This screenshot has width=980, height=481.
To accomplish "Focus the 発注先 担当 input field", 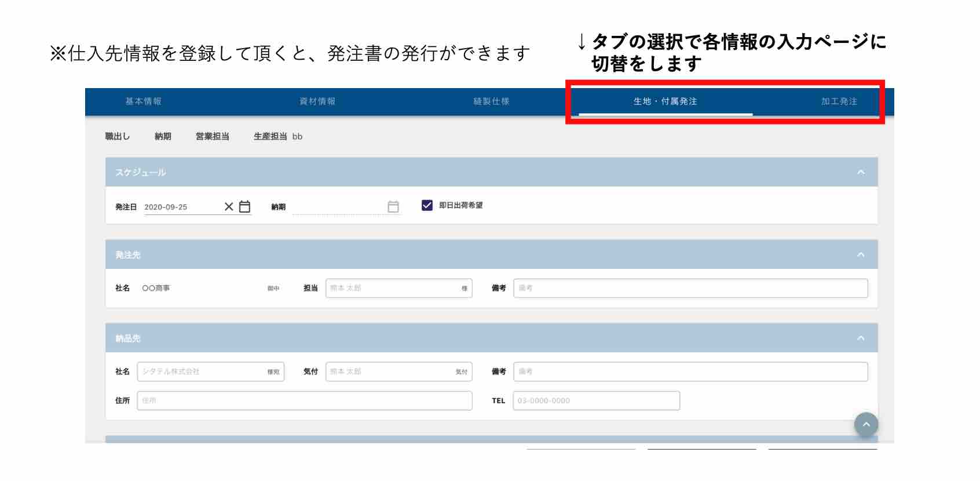I will coord(399,288).
